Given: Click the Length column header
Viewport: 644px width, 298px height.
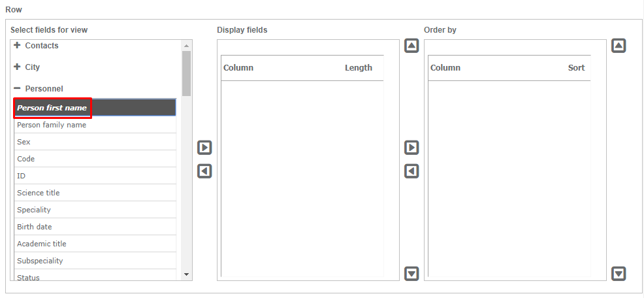Looking at the screenshot, I should (358, 68).
